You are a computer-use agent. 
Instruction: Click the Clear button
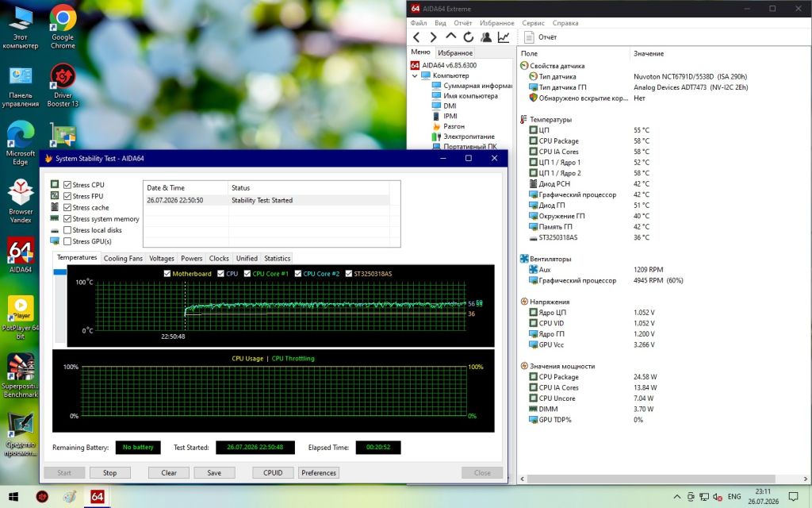[169, 473]
